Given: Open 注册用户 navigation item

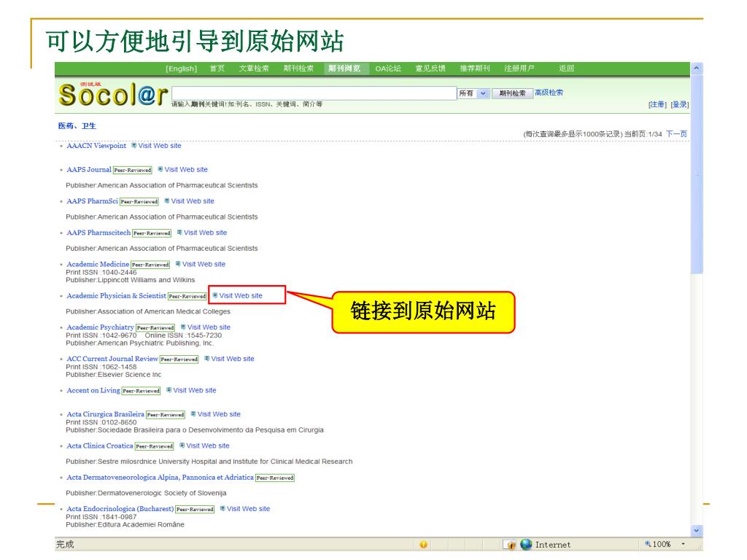Looking at the screenshot, I should (x=519, y=69).
